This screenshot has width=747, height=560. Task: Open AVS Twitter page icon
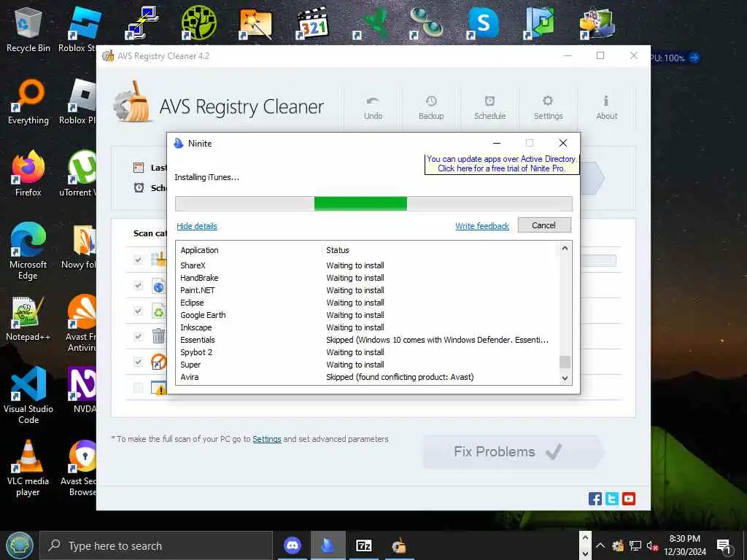click(612, 499)
